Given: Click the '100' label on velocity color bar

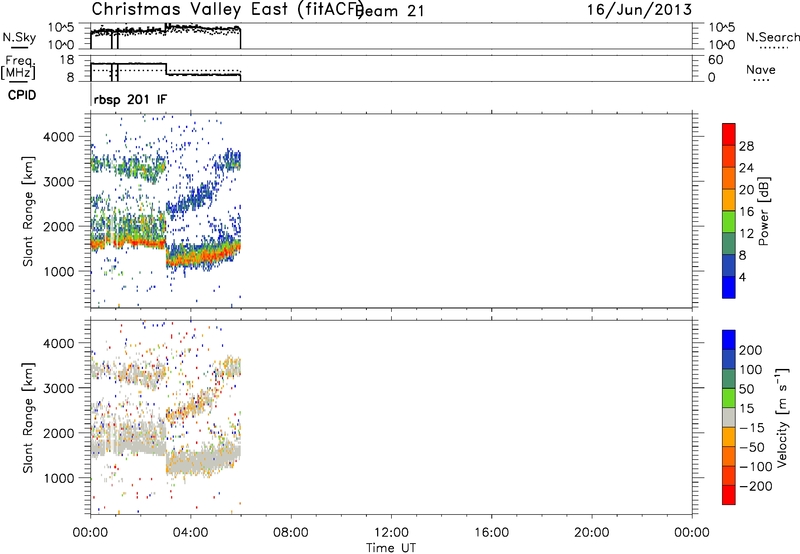Looking at the screenshot, I should [x=751, y=370].
